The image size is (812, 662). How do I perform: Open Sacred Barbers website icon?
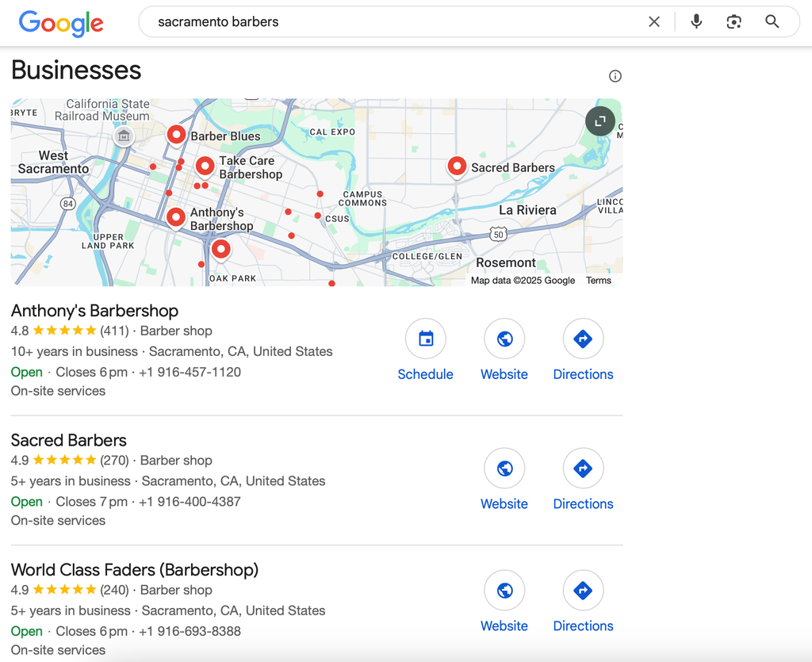(x=504, y=469)
